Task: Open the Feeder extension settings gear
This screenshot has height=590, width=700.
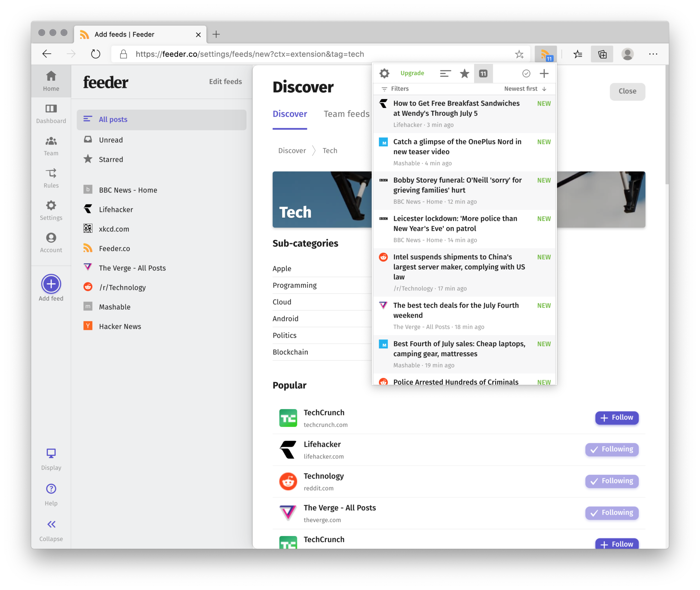Action: 385,73
